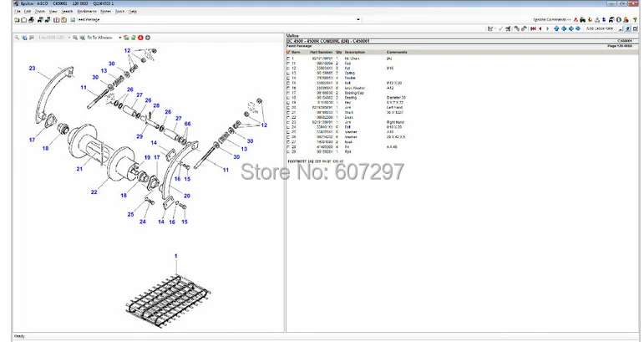Click the blue up navigation arrow

coord(556,28)
